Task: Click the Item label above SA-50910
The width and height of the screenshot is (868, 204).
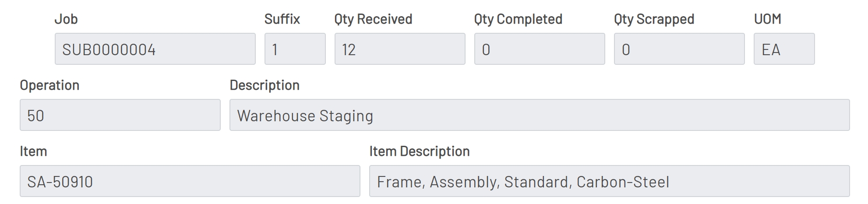Action: pos(33,151)
